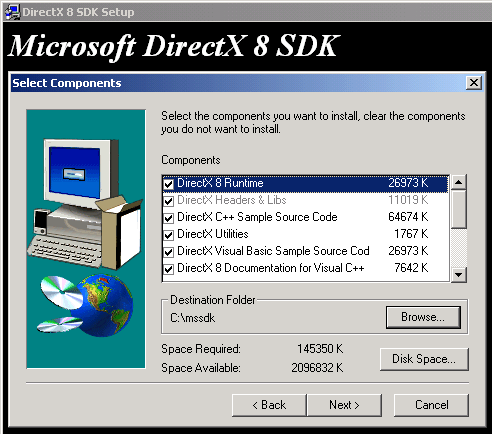Toggle the DirectX Utilities checkbox
The height and width of the screenshot is (434, 492).
(x=169, y=235)
